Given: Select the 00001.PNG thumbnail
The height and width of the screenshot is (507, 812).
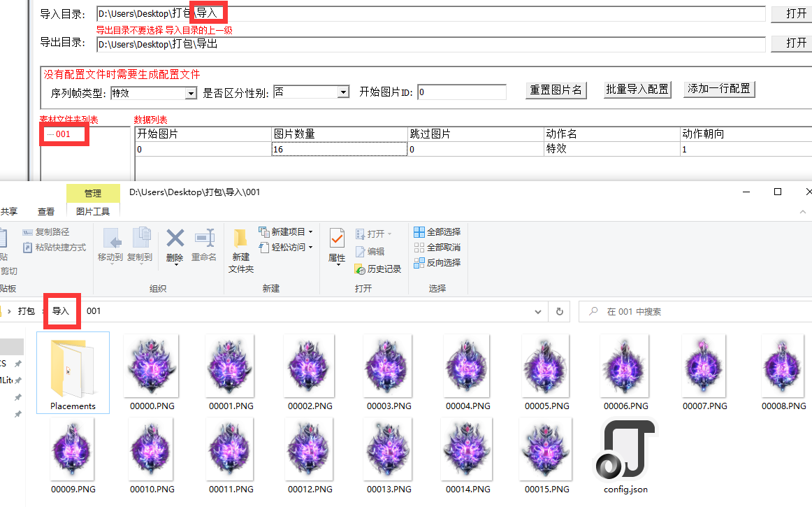Looking at the screenshot, I should coord(231,373).
